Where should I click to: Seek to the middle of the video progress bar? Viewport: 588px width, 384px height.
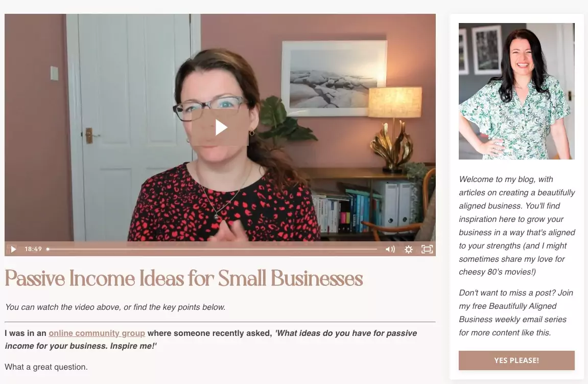[212, 249]
